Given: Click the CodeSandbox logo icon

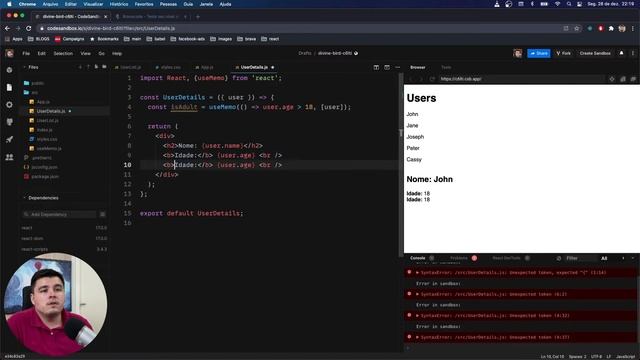Looking at the screenshot, I should tap(9, 53).
